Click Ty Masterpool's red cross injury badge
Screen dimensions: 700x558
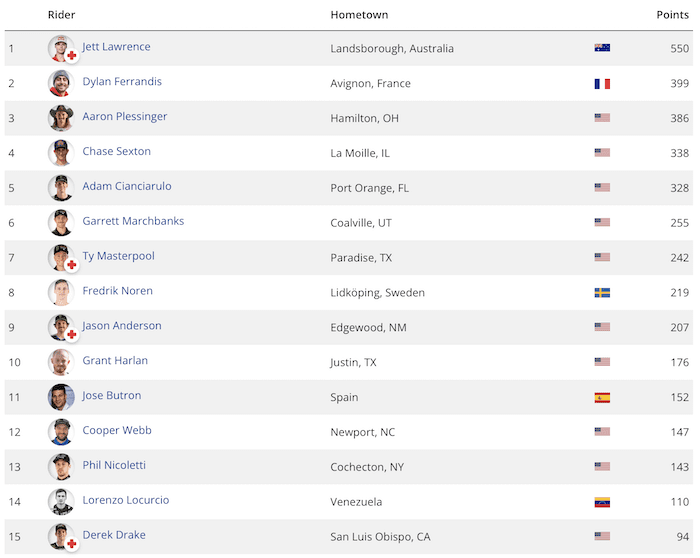click(71, 265)
